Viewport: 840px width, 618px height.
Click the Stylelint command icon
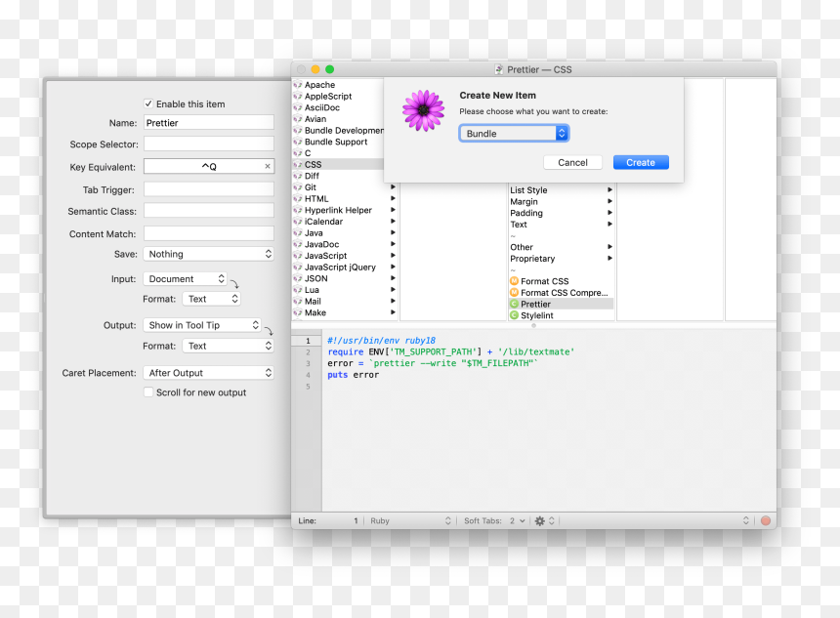515,315
